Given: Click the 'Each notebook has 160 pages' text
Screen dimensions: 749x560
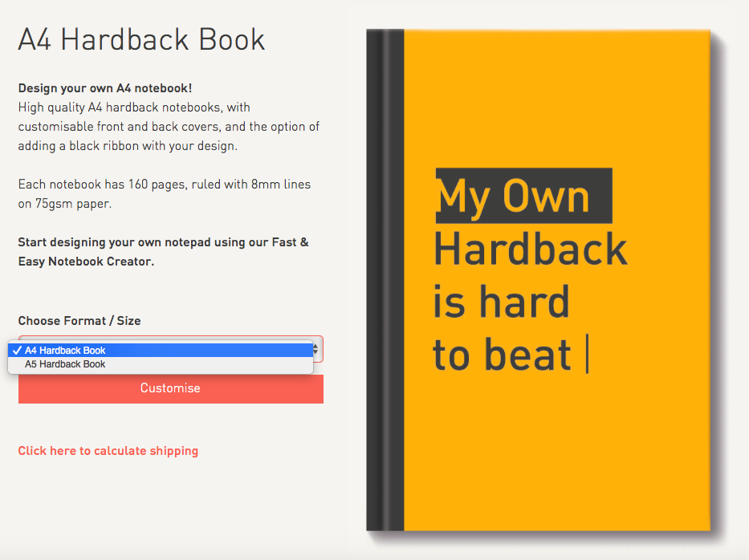Looking at the screenshot, I should click(165, 185).
